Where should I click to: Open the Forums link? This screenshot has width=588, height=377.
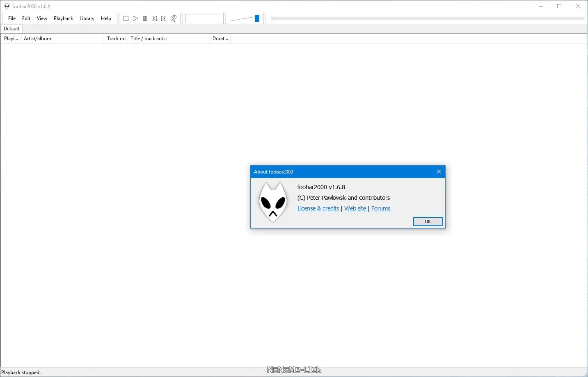click(381, 208)
